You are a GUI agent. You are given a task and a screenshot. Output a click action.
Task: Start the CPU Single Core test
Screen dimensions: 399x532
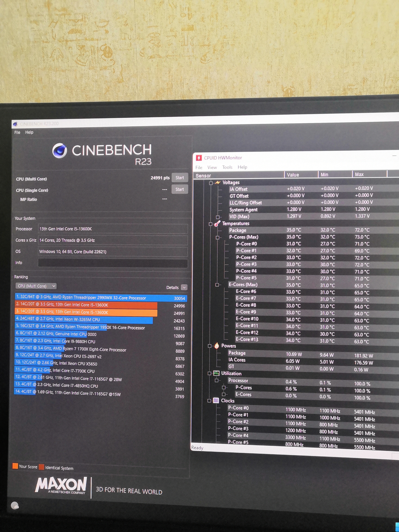[x=180, y=189]
